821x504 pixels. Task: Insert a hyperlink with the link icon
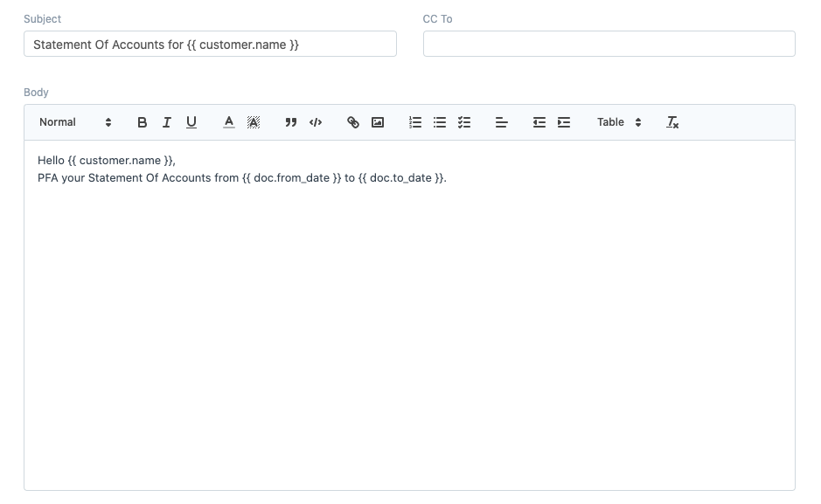click(x=353, y=122)
